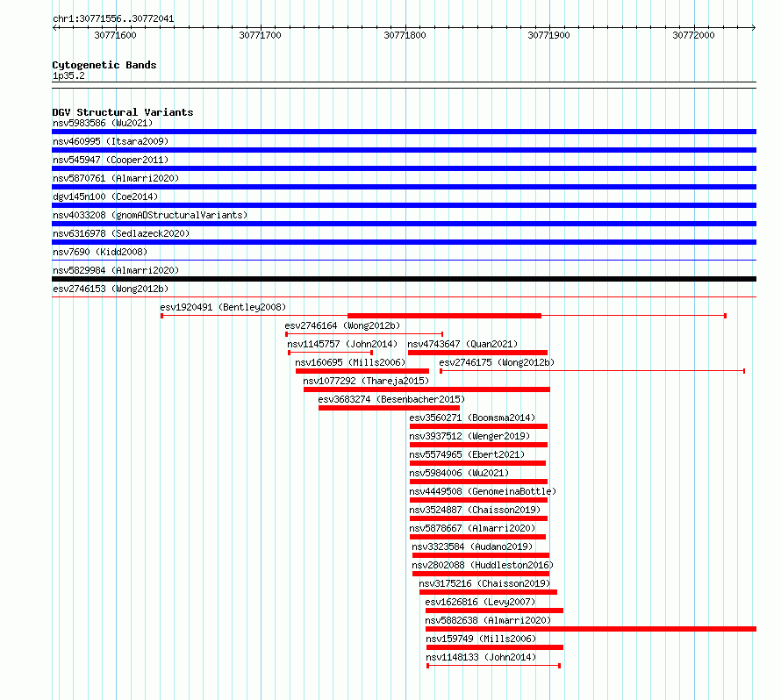Click nsv5878667 (Almarri2020) label

472,528
